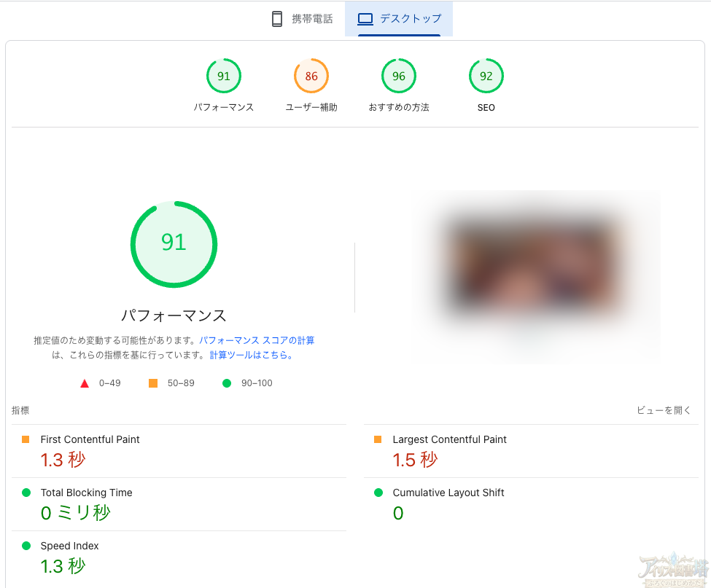Click the desktop laptop icon
This screenshot has width=711, height=588.
point(365,19)
